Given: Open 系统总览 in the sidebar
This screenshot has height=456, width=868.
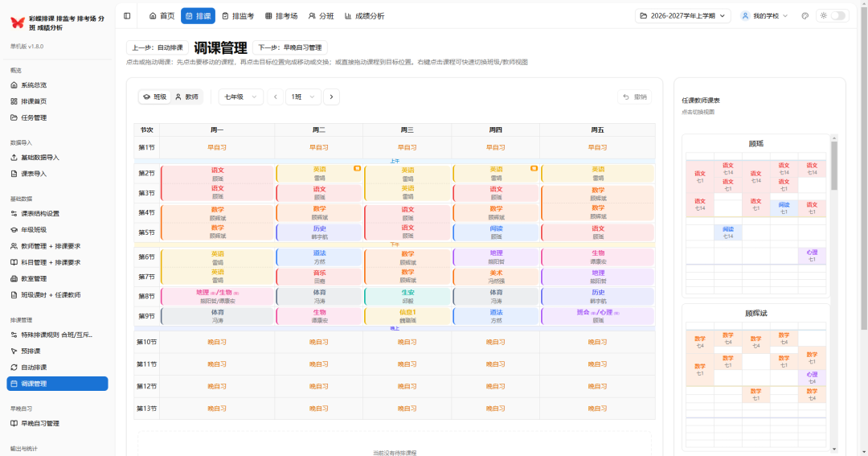Looking at the screenshot, I should tap(58, 85).
